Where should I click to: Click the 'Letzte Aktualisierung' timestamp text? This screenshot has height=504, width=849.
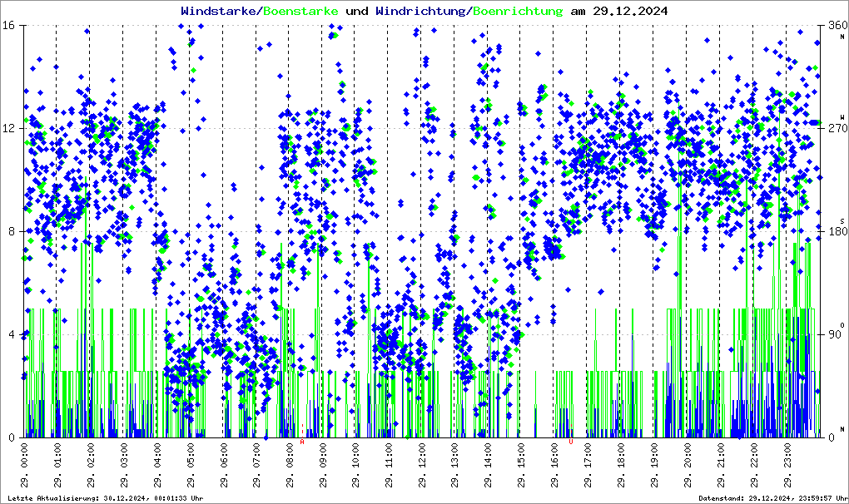[106, 498]
